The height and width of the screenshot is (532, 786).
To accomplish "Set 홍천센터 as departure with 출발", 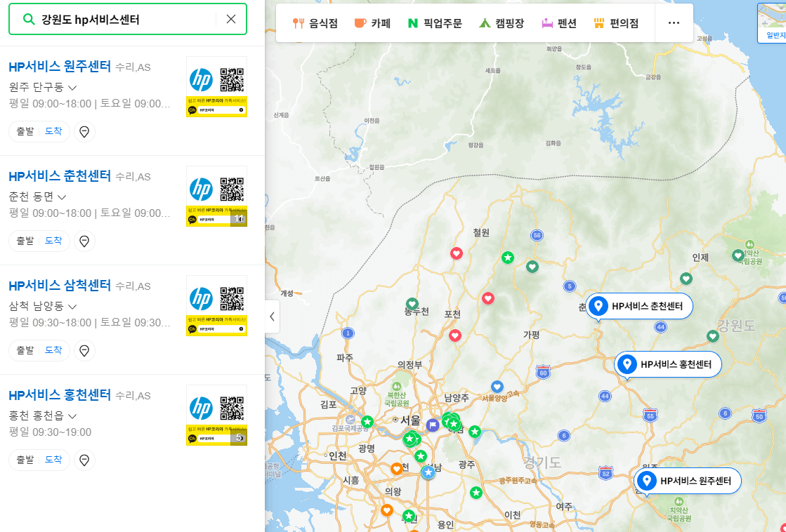I will (x=25, y=460).
